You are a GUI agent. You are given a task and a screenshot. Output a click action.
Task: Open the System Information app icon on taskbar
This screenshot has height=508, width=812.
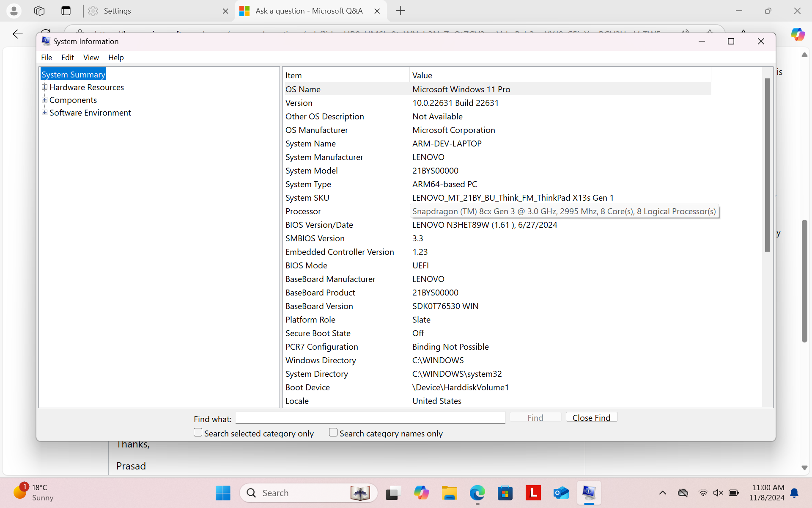589,493
